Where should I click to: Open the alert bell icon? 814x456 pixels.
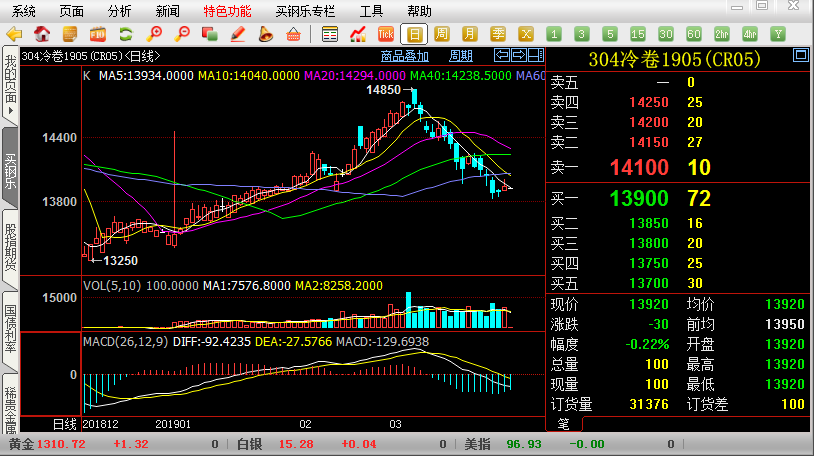click(266, 34)
